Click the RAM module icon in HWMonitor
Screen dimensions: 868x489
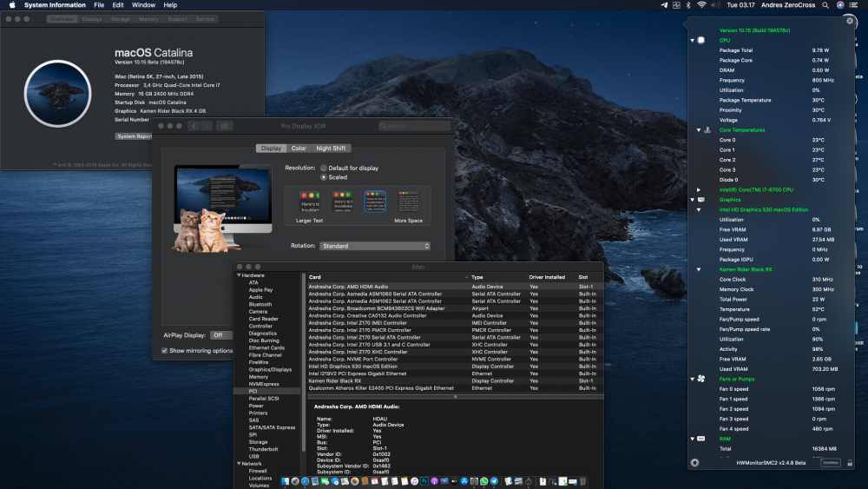(700, 439)
